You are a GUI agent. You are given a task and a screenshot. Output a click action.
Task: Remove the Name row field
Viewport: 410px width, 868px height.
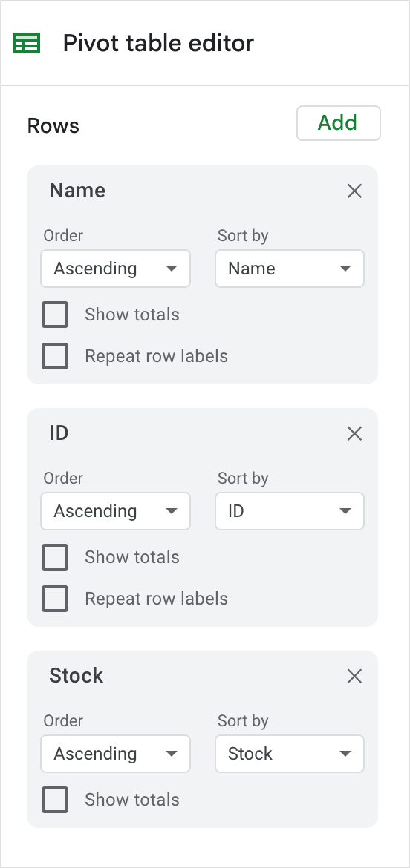coord(354,191)
